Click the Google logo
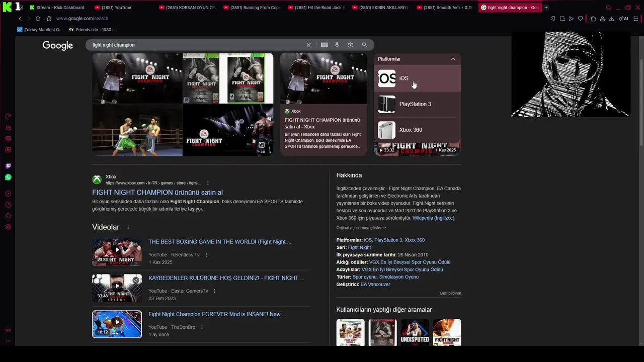 click(58, 45)
